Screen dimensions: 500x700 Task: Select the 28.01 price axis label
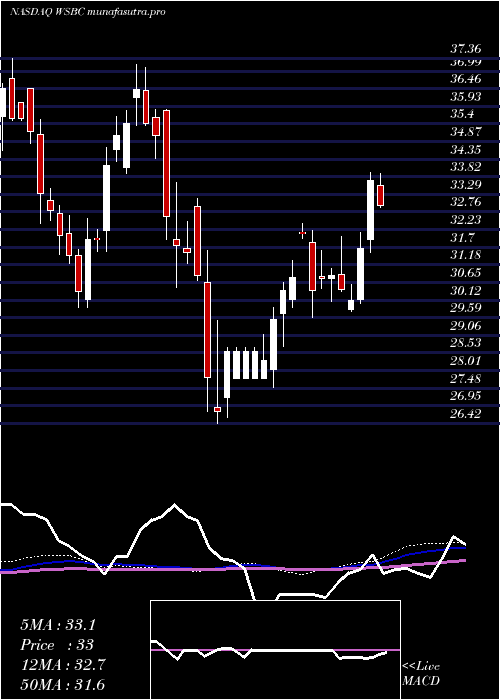[466, 361]
